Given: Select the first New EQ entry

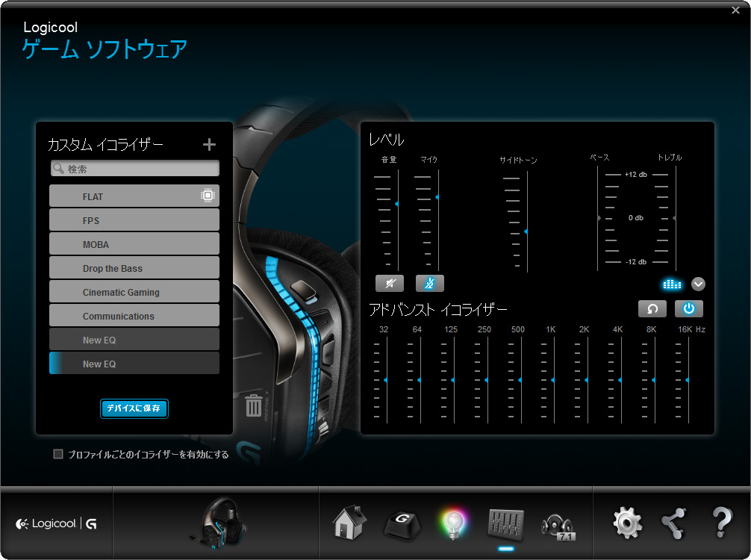Looking at the screenshot, I should pos(134,340).
